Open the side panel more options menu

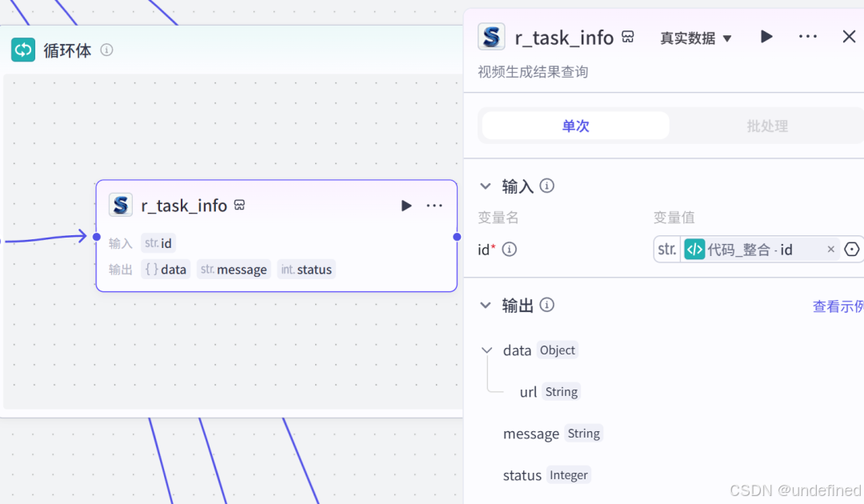point(808,37)
